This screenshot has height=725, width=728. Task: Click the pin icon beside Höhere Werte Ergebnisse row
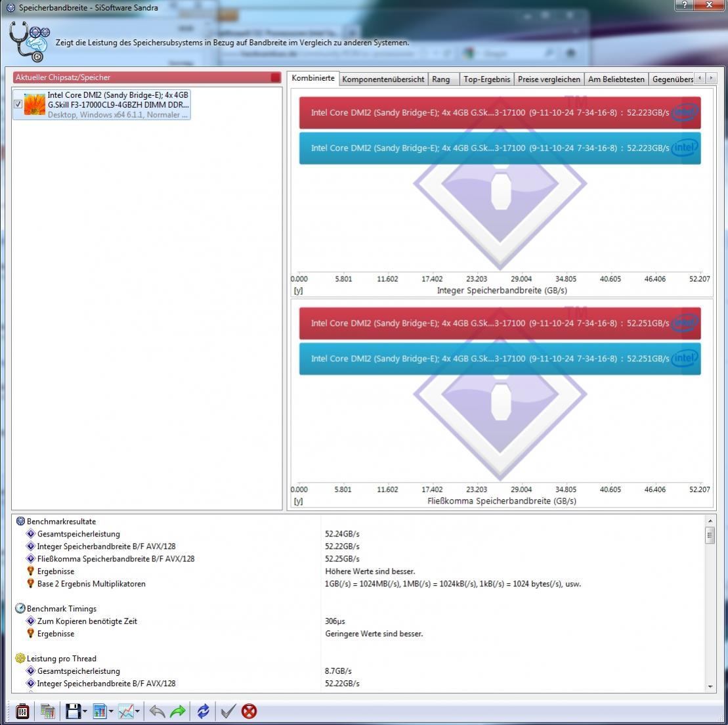[x=31, y=571]
